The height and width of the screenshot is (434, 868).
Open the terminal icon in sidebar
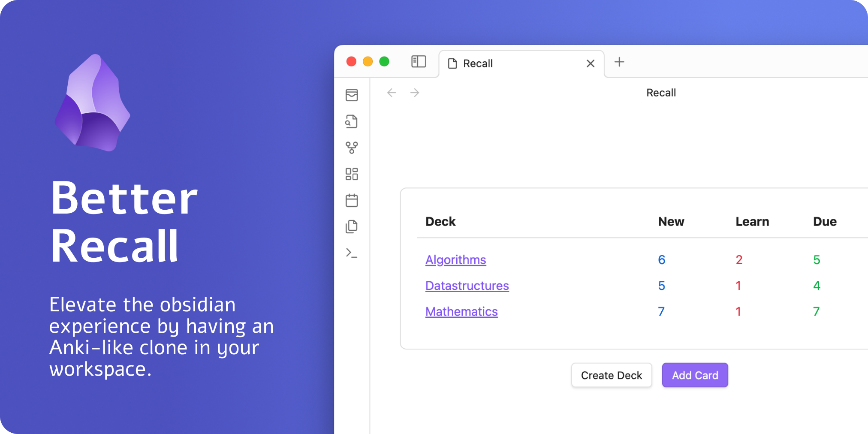[352, 253]
